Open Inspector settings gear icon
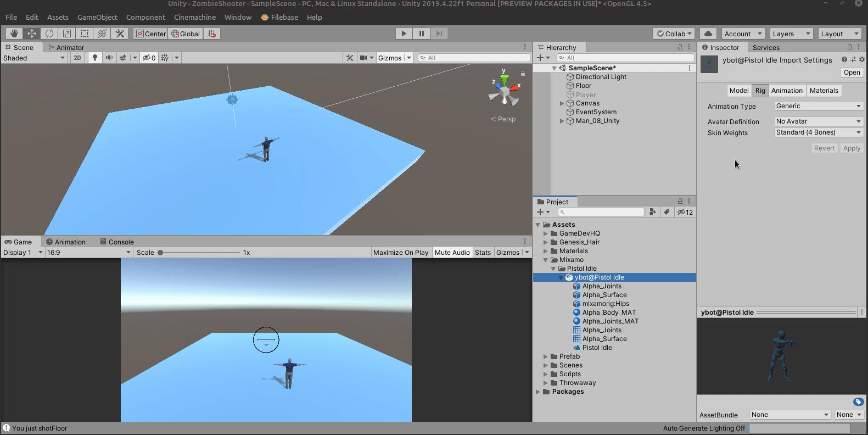Viewport: 868px width, 435px height. click(x=862, y=59)
